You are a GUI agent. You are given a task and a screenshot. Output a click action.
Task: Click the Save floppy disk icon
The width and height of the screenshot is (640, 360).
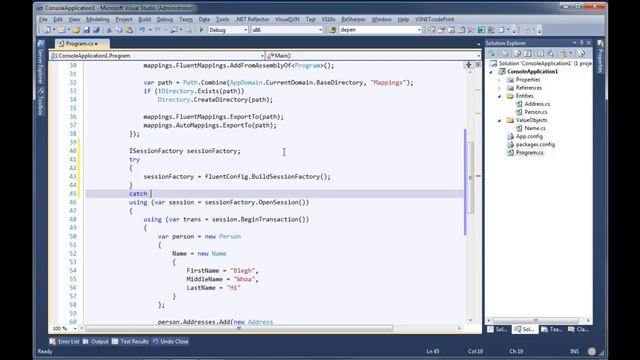[87, 30]
